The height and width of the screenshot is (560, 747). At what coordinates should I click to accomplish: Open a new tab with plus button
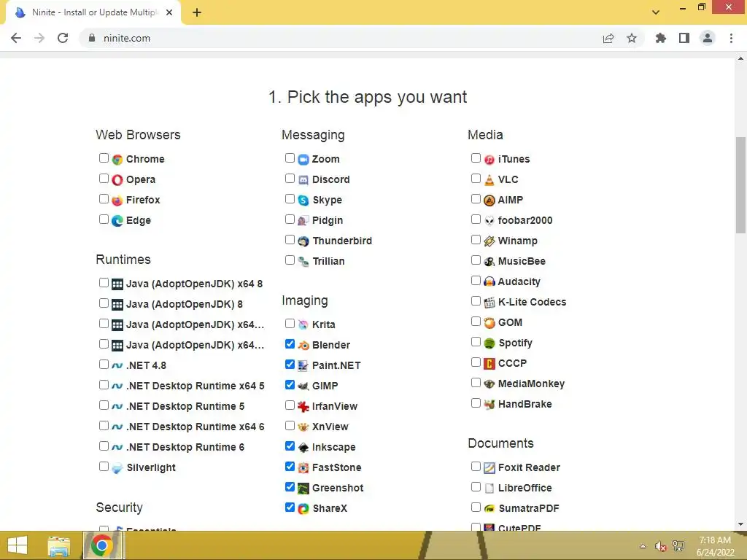(x=197, y=13)
